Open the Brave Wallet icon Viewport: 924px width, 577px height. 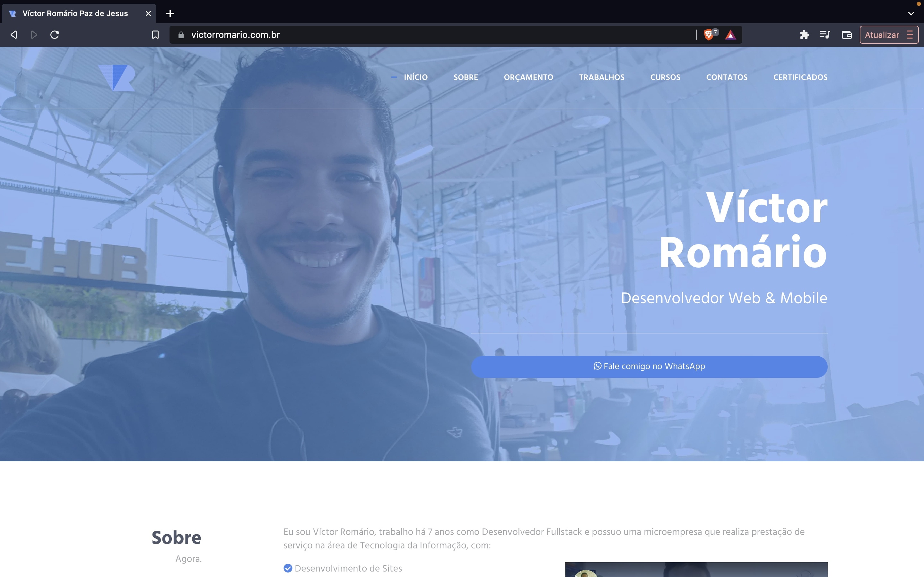tap(847, 35)
